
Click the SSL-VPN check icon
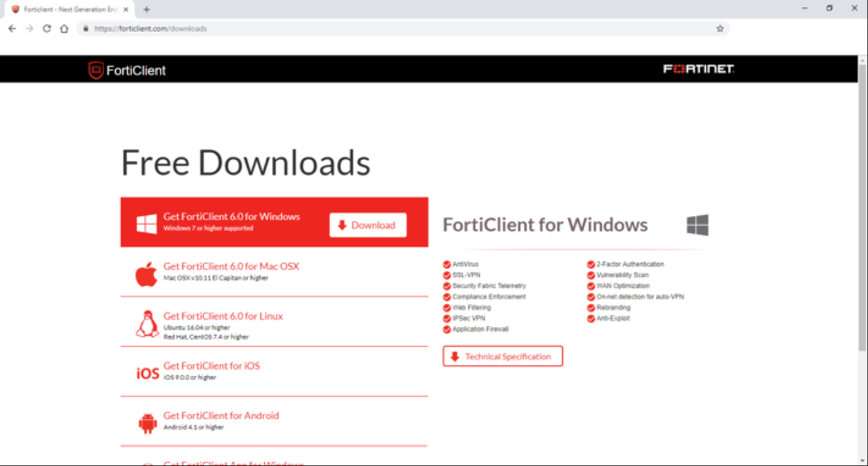(x=447, y=275)
